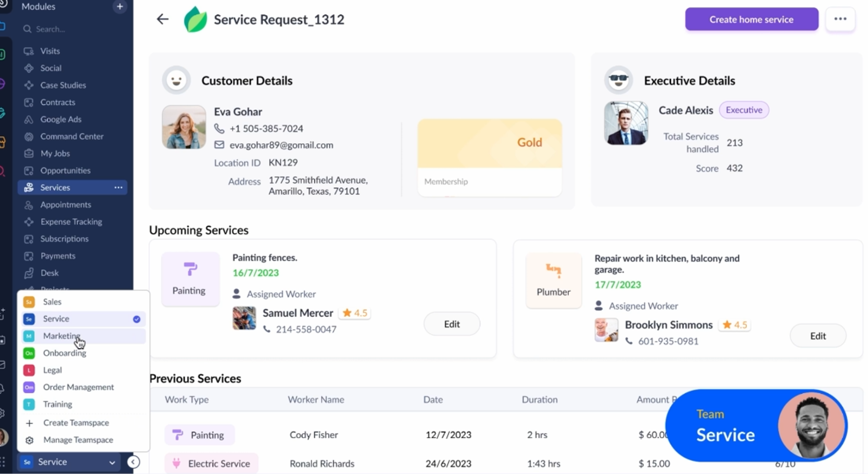
Task: Switch to Onboarding teamspace
Action: (83, 353)
